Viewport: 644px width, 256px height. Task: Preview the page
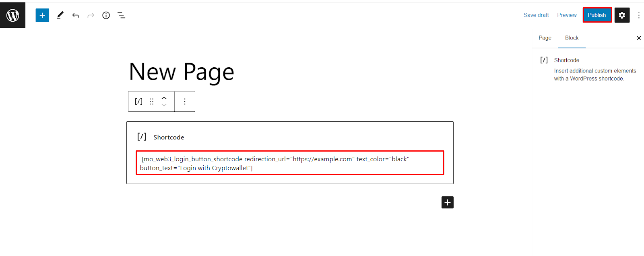(x=567, y=15)
